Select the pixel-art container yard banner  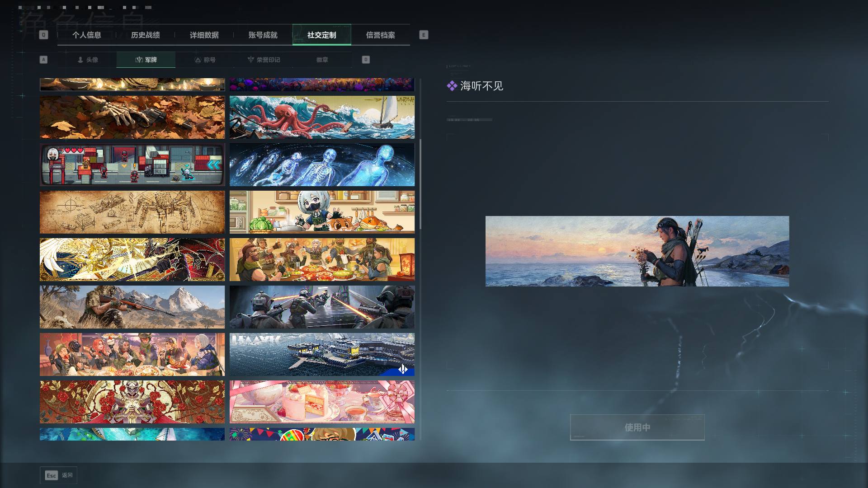click(x=132, y=165)
